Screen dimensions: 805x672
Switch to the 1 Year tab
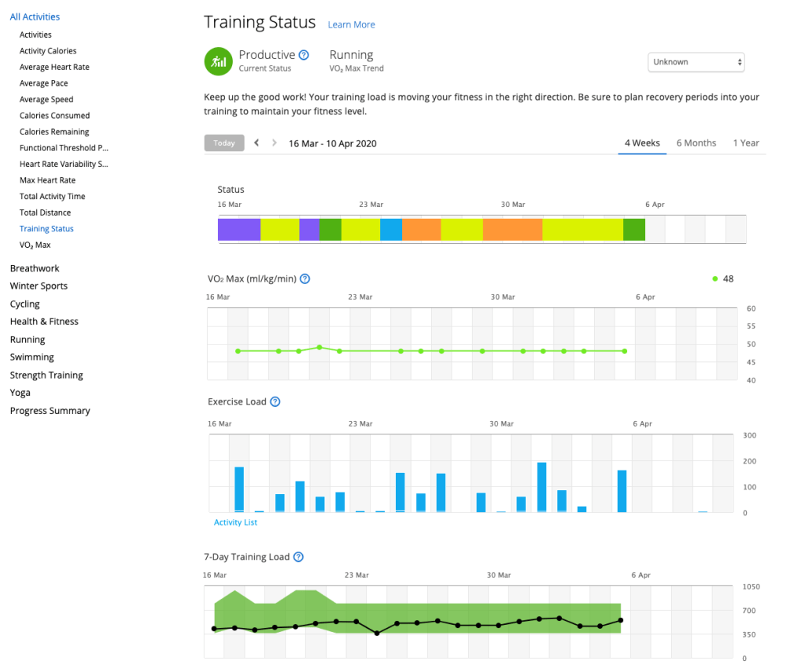[x=746, y=143]
